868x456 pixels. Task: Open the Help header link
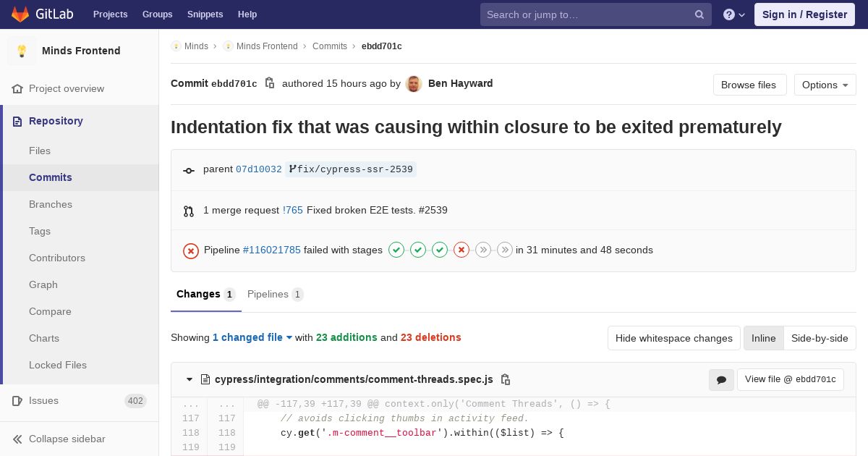click(x=247, y=14)
